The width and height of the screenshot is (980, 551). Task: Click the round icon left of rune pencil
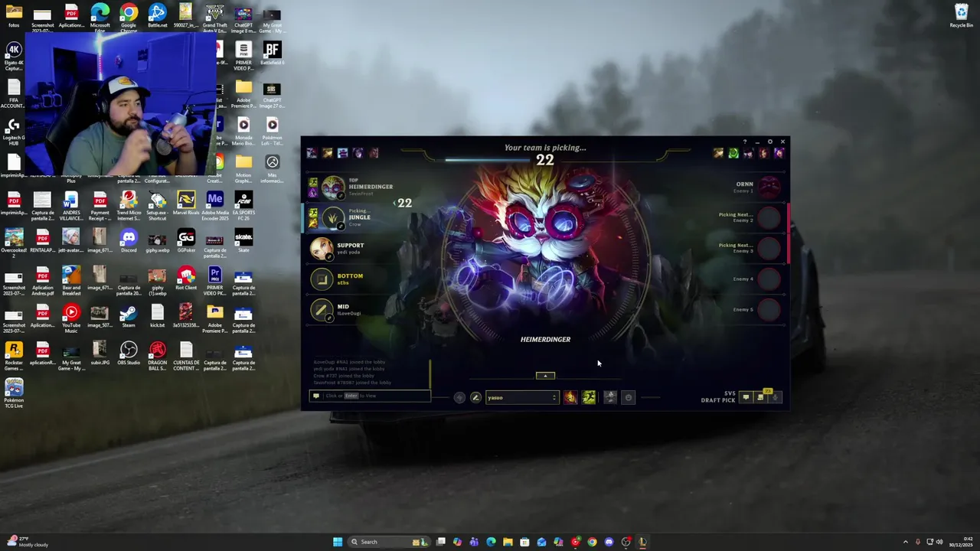point(459,397)
